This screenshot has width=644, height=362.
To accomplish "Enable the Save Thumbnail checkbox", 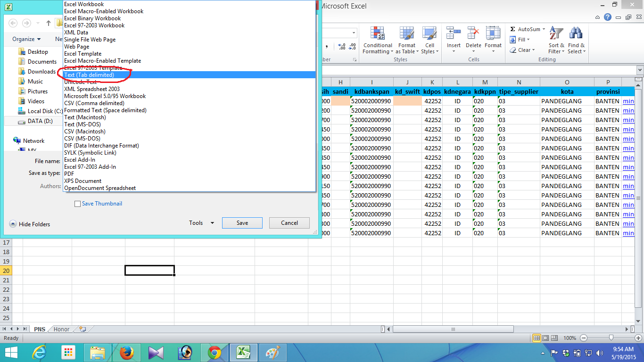I will [x=77, y=204].
